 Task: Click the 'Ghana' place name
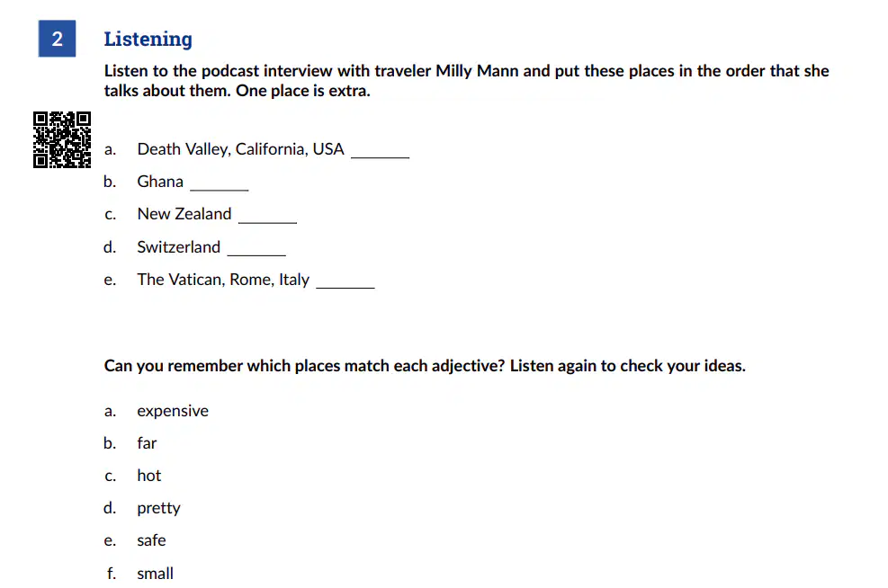[160, 182]
